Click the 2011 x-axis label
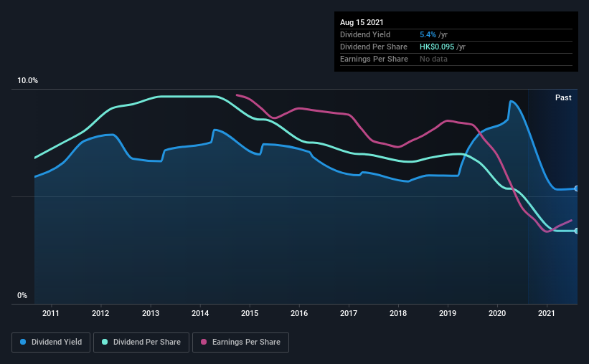589x364 pixels. (51, 313)
